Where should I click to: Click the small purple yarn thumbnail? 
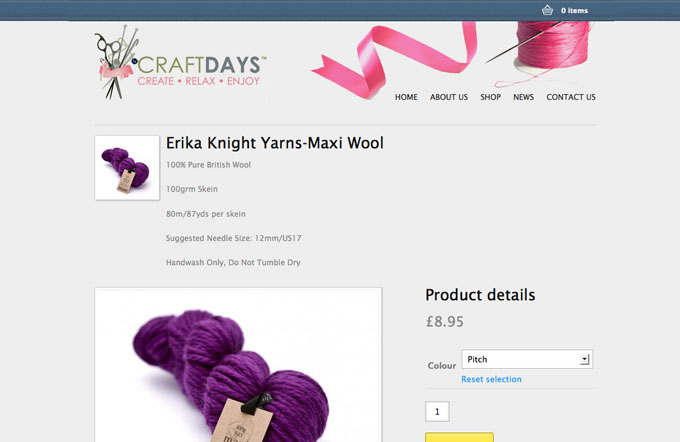point(127,168)
